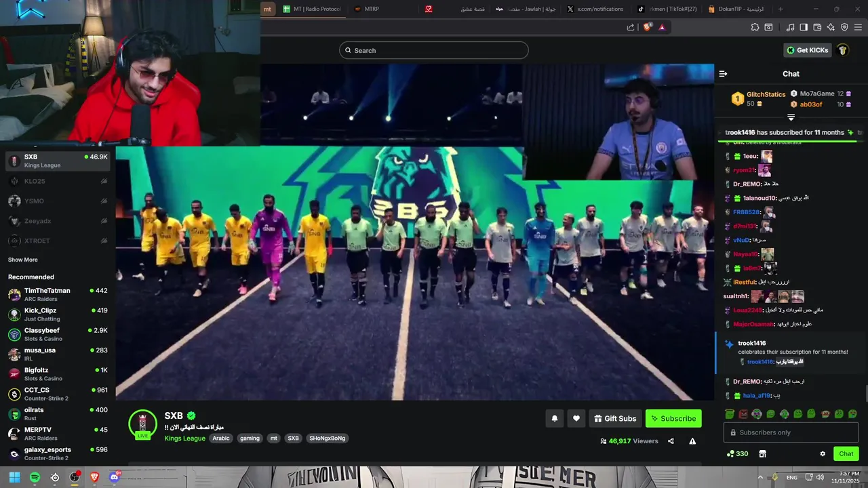The image size is (868, 488).
Task: Click the Kick search field
Action: point(434,50)
